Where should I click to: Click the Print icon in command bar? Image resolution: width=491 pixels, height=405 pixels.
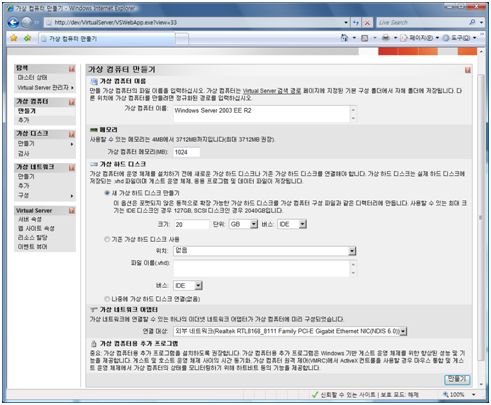[x=386, y=38]
